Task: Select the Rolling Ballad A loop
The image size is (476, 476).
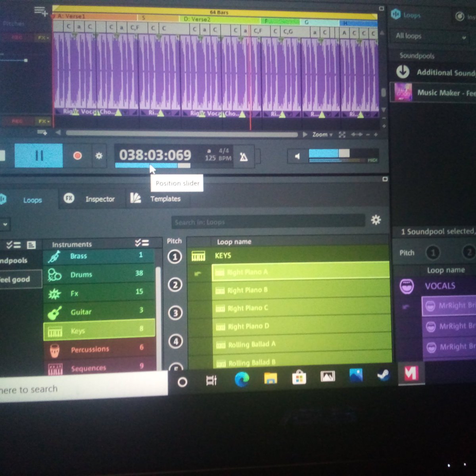Action: click(302, 344)
